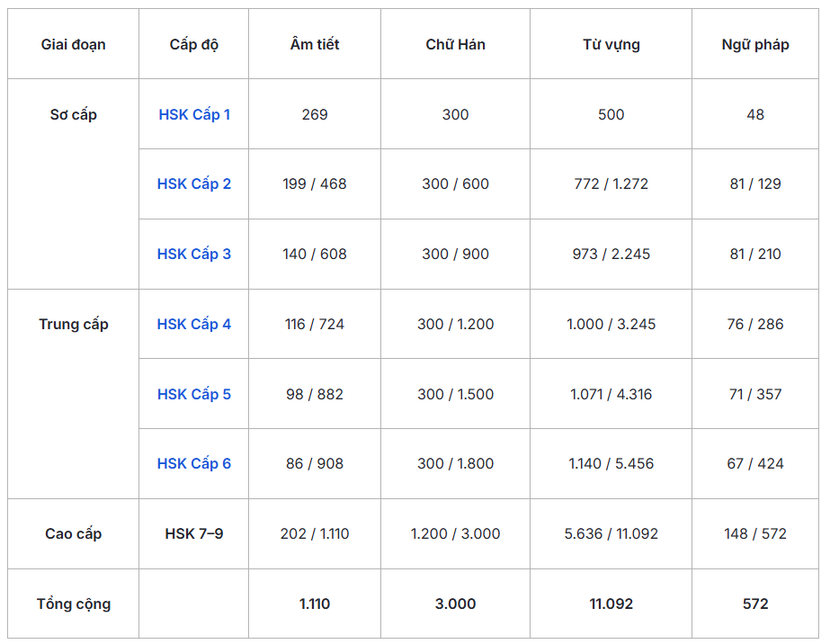Click the HSK Cấp 6 hyperlink
This screenshot has width=830, height=644.
tap(194, 463)
